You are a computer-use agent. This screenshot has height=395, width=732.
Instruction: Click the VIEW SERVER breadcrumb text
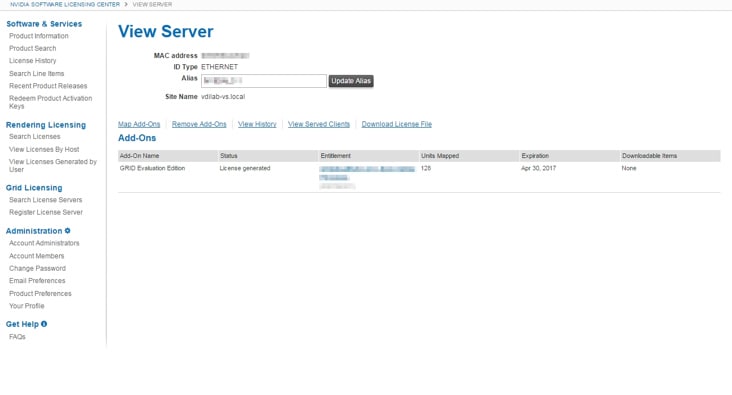click(x=152, y=4)
